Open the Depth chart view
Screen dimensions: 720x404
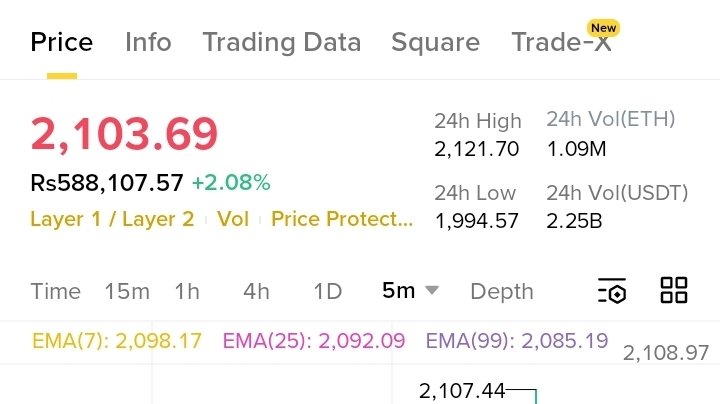point(502,292)
